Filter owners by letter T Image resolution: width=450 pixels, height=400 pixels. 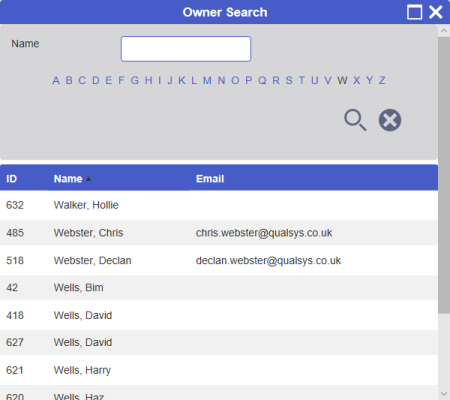tap(302, 80)
